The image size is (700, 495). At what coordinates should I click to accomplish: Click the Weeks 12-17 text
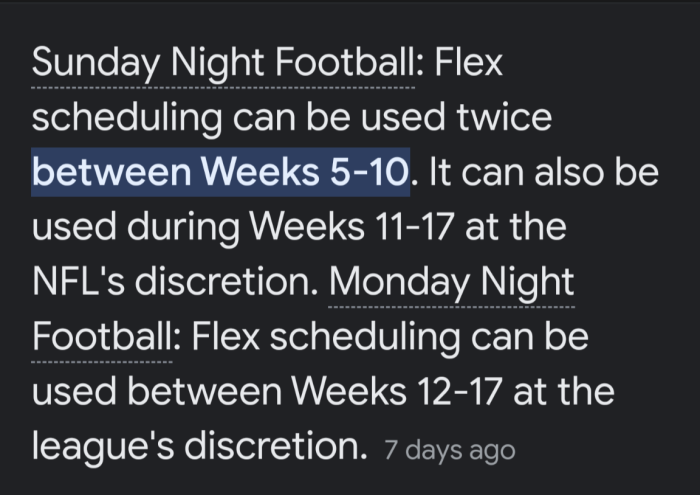397,391
